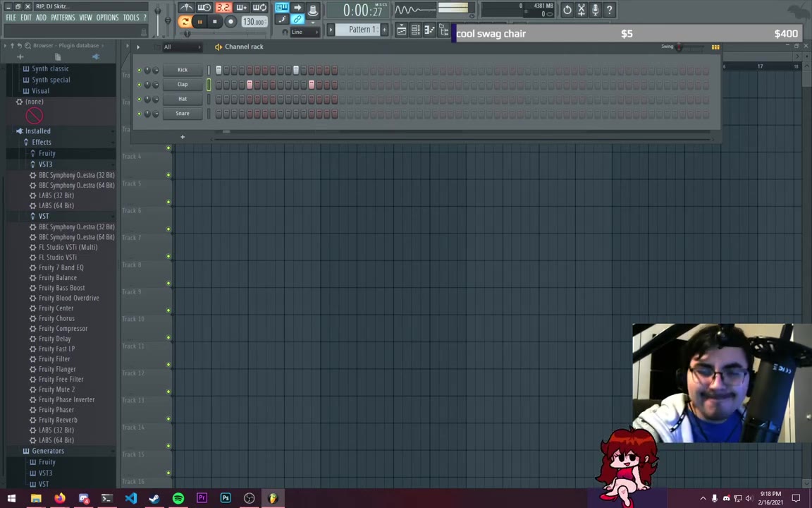Adjust the Swing slider
Image resolution: width=812 pixels, height=508 pixels.
690,47
